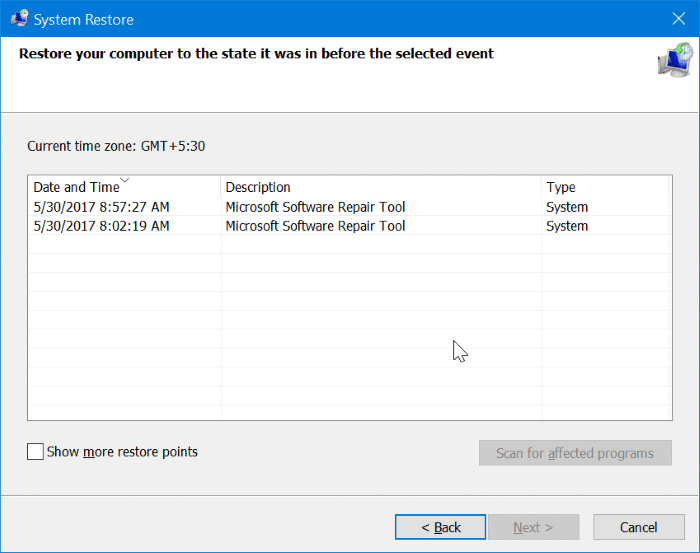700x553 pixels.
Task: Click the Description column header
Action: [381, 187]
